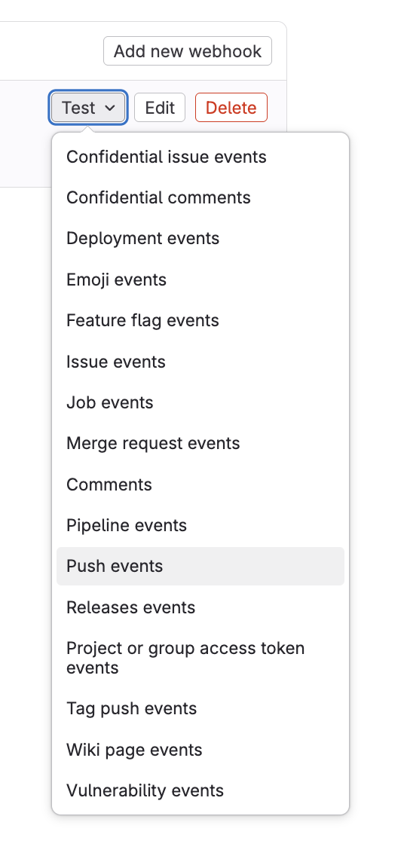Select the Comments option
The height and width of the screenshot is (868, 404).
200,484
